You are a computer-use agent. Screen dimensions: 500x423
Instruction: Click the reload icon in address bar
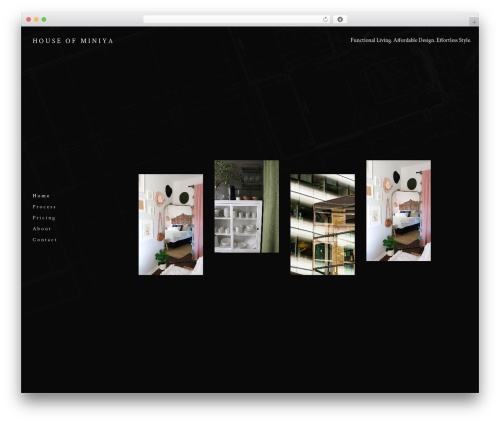coord(325,19)
